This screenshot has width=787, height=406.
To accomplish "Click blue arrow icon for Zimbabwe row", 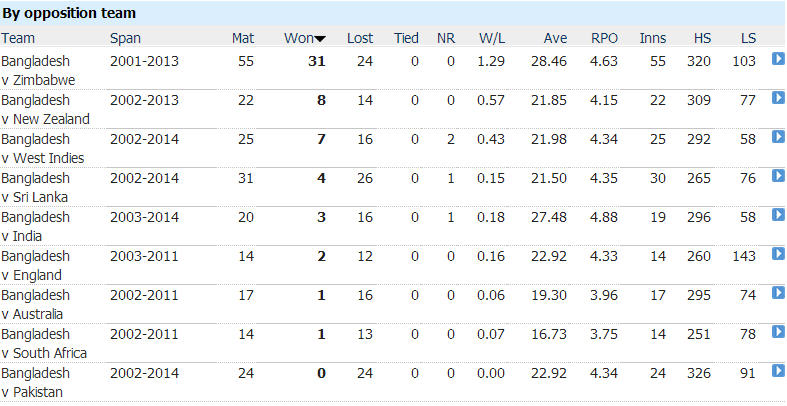I will pos(778,60).
